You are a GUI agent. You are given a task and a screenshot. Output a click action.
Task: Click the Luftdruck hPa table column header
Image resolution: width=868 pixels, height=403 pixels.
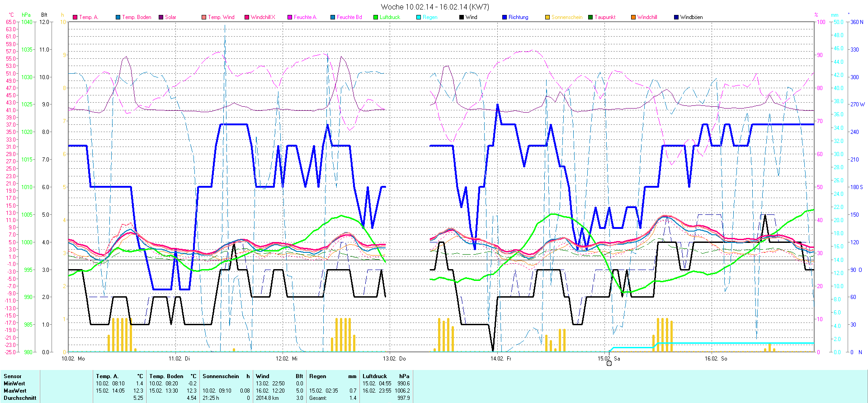[x=386, y=376]
